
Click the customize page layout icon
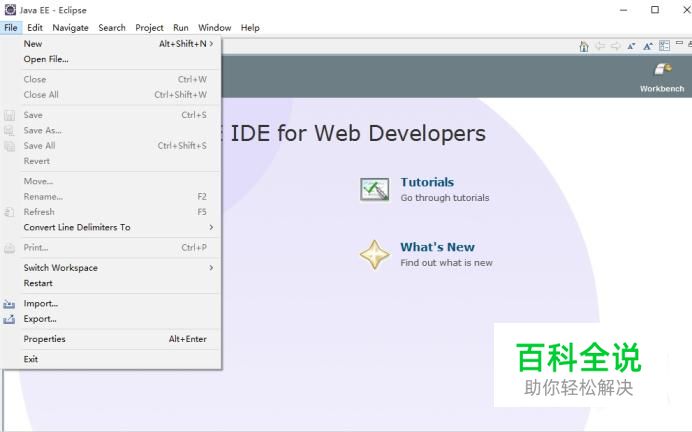point(664,45)
